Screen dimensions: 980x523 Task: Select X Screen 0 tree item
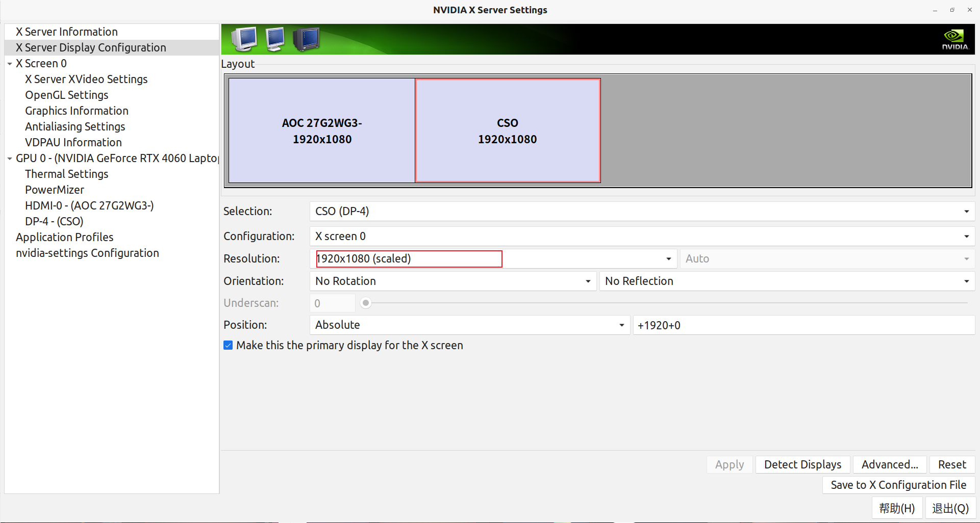coord(41,63)
